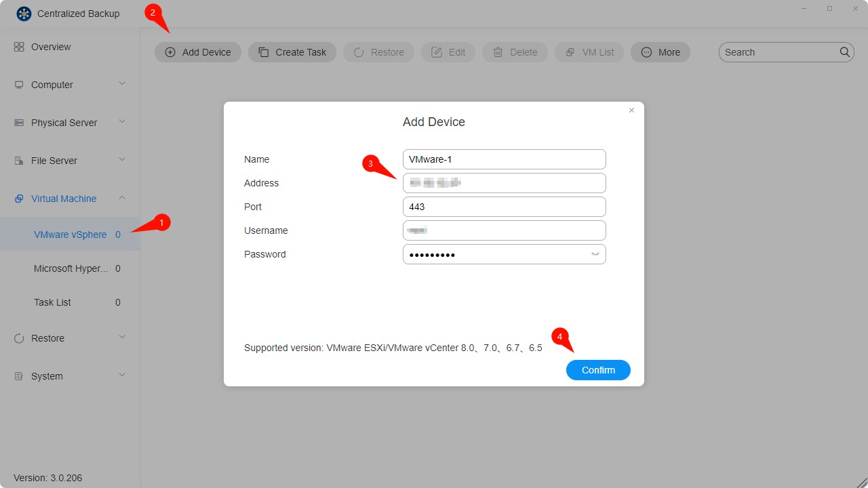Select the Create Task icon
This screenshot has height=488, width=868.
pyautogui.click(x=264, y=52)
